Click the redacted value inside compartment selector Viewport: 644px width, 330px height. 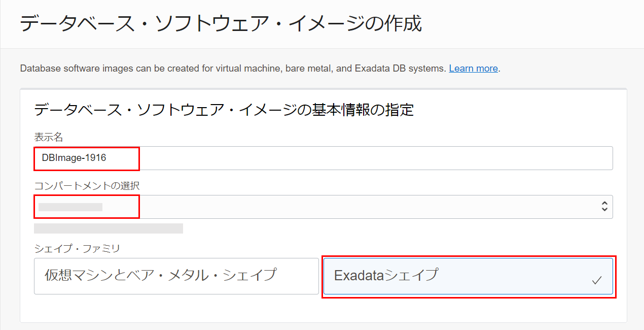70,207
